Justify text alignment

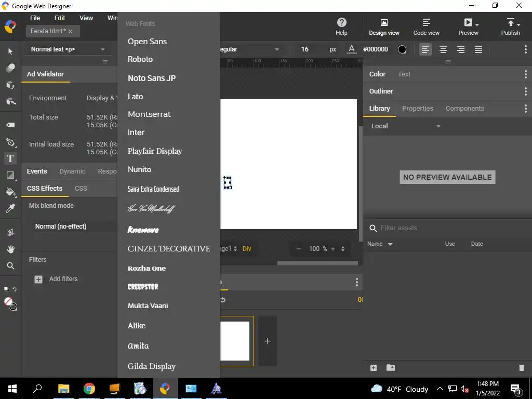pos(478,49)
